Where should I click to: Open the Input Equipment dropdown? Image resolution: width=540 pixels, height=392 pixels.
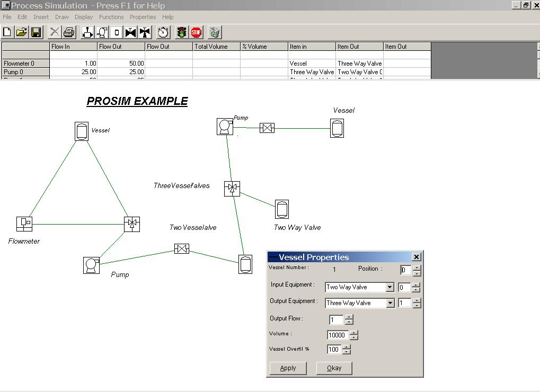(x=390, y=288)
